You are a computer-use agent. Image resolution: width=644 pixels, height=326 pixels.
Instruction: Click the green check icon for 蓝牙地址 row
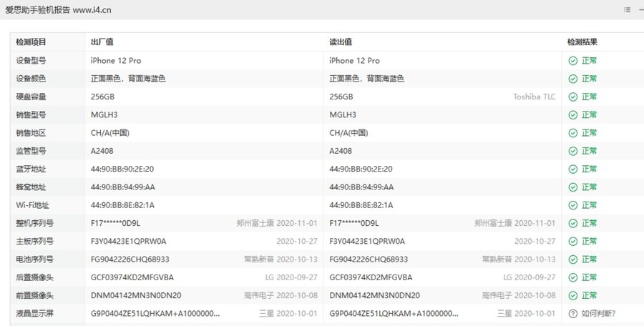point(573,169)
